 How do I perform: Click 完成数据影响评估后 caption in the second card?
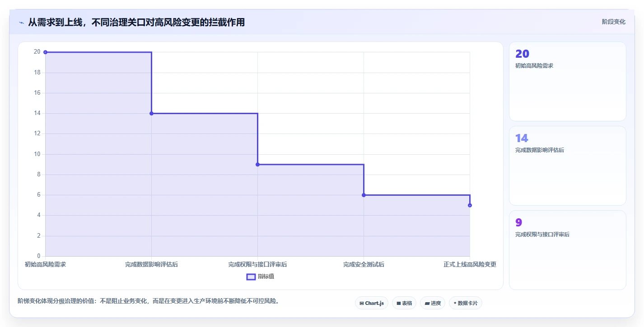coord(540,150)
